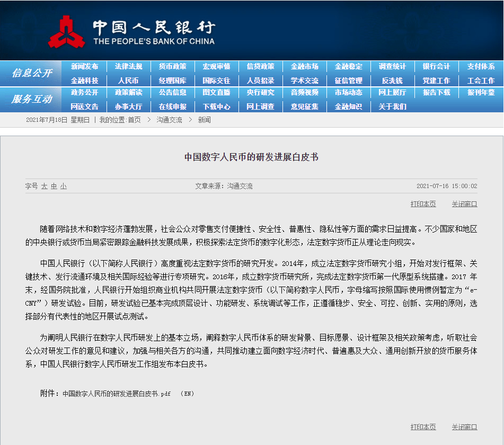Open 音频视频 navigation link
504x445 pixels.
point(304,93)
